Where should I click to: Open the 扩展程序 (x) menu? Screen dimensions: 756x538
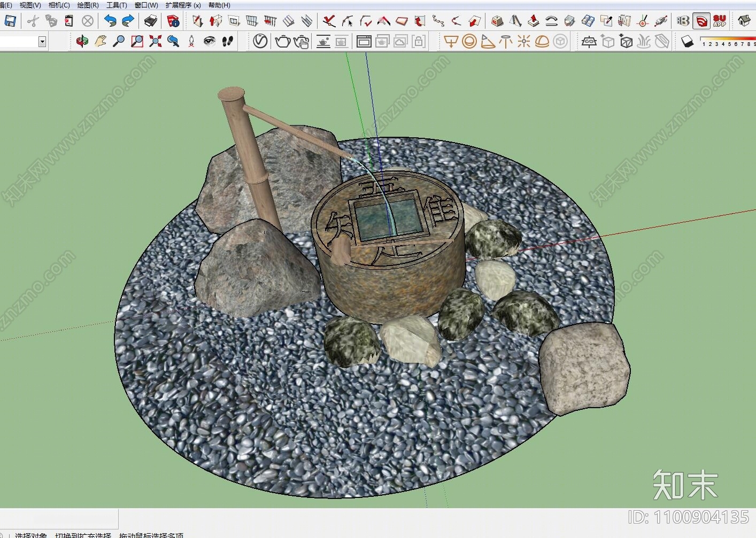(x=183, y=5)
